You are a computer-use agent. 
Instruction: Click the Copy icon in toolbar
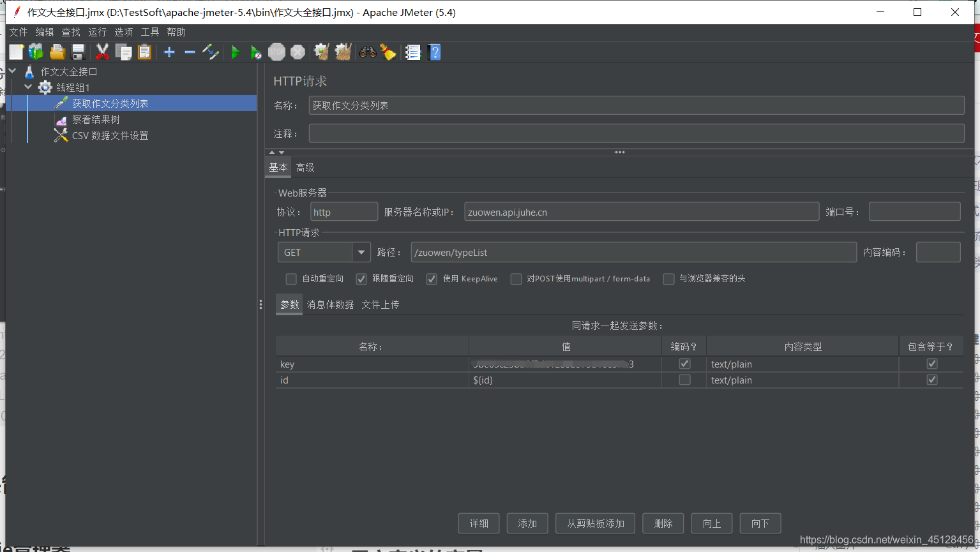point(123,52)
